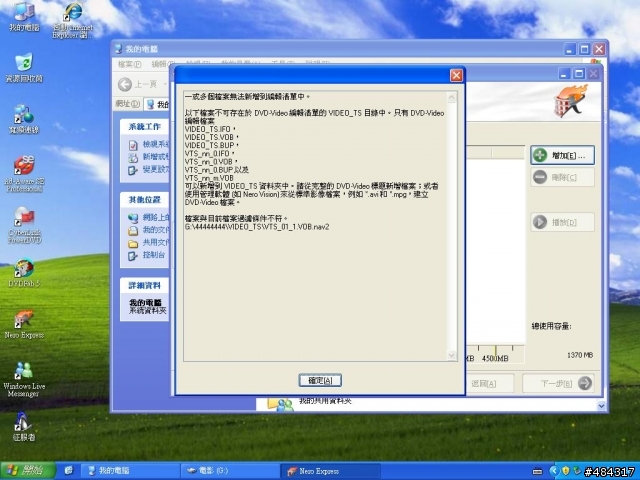Click the 刪除(C) delete button
This screenshot has height=480, width=640.
point(562,178)
